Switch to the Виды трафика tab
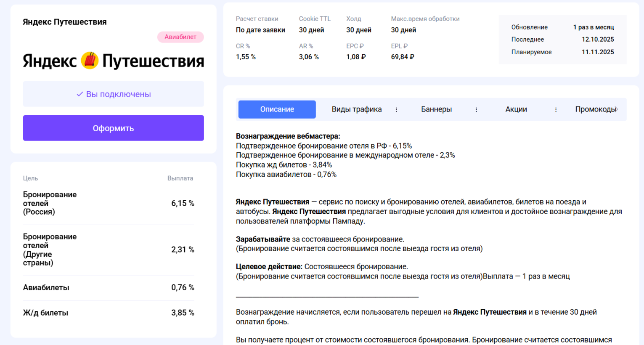Image resolution: width=644 pixels, height=345 pixels. coord(356,109)
